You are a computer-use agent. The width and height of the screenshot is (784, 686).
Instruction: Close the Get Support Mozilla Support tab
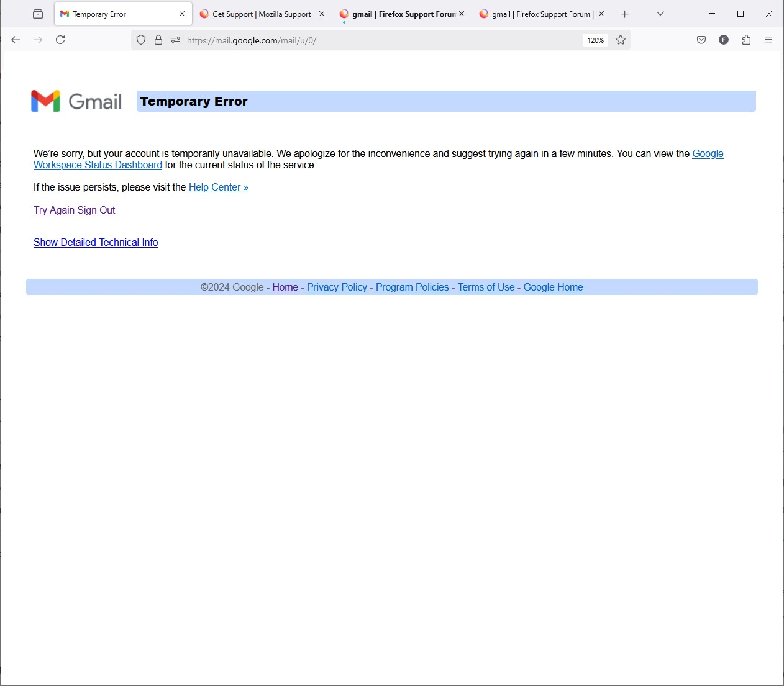click(x=322, y=14)
